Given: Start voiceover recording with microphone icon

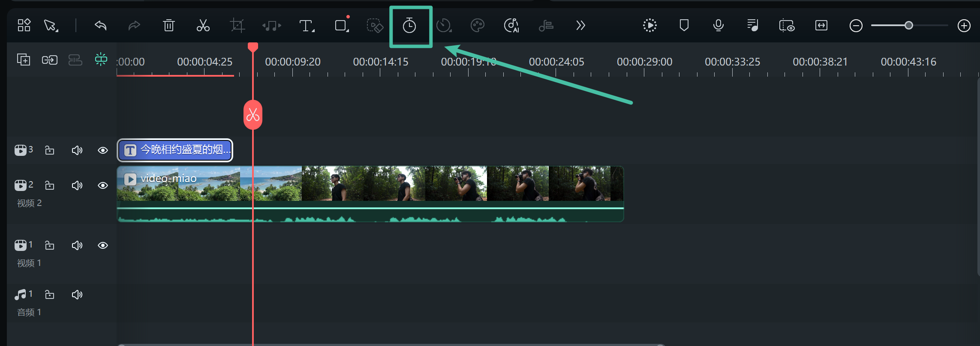Looking at the screenshot, I should click(x=718, y=26).
